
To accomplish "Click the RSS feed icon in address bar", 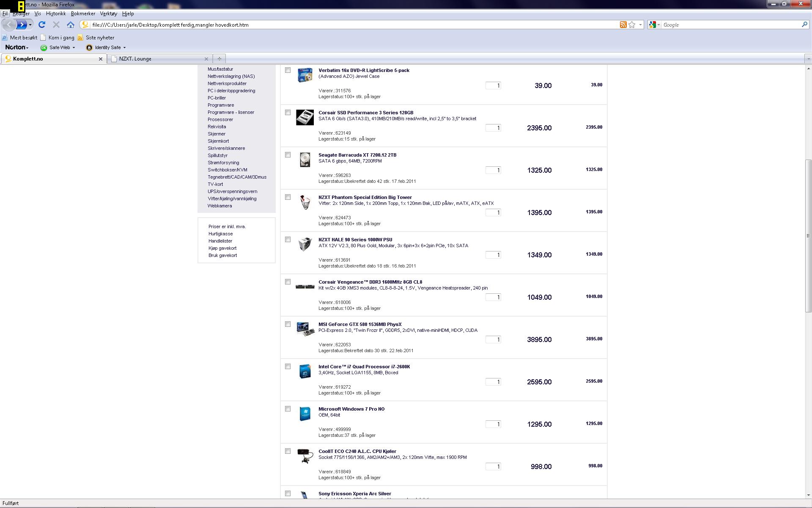I will 623,25.
